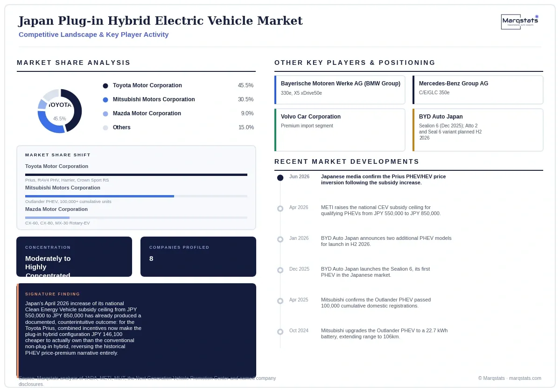Screen dimensions: 560x392
Task: Click the Prius, RAV4 PHV, Harrier models text
Action: (x=67, y=180)
